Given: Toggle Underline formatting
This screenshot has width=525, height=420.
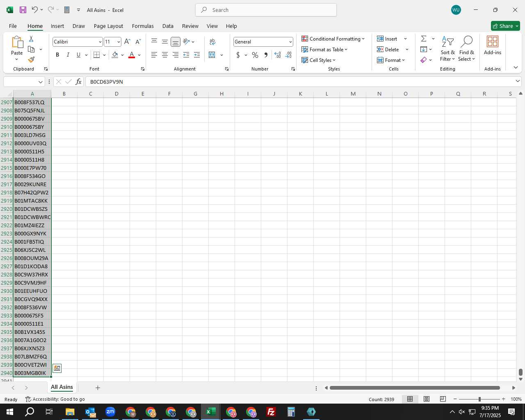Looking at the screenshot, I should [x=78, y=55].
